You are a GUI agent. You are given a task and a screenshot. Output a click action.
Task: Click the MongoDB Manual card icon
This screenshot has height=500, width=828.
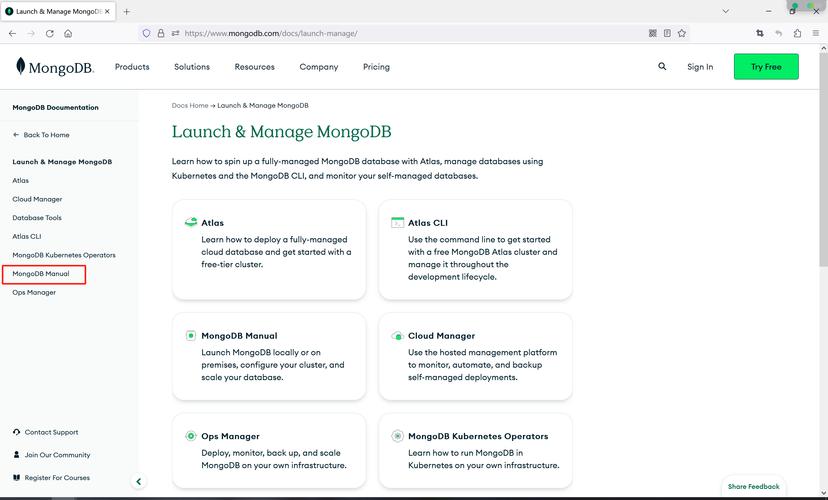(x=191, y=335)
